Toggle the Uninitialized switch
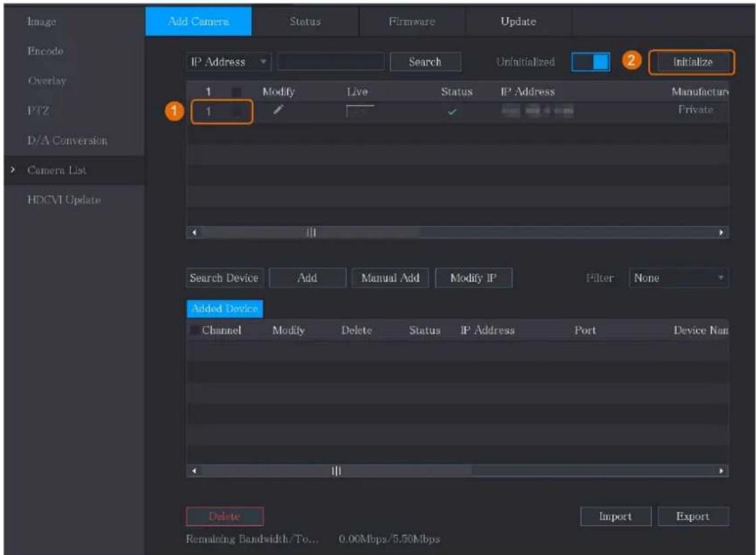The height and width of the screenshot is (555, 756). click(590, 62)
